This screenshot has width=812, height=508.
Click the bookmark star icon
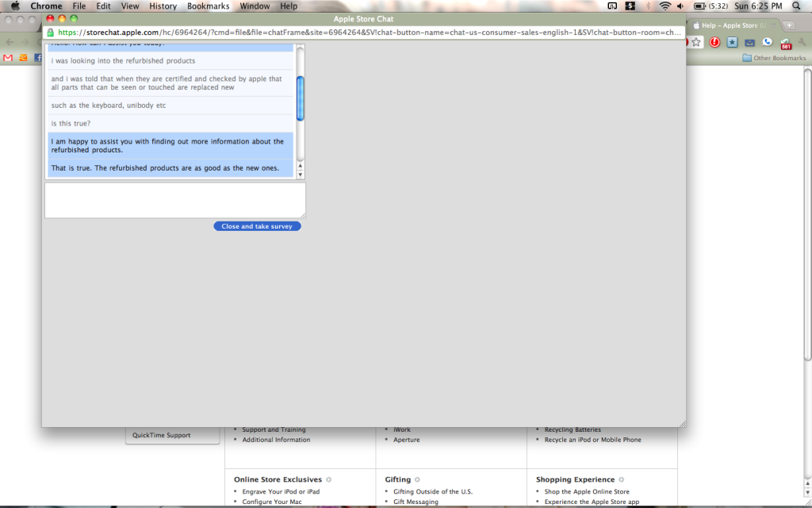point(696,43)
